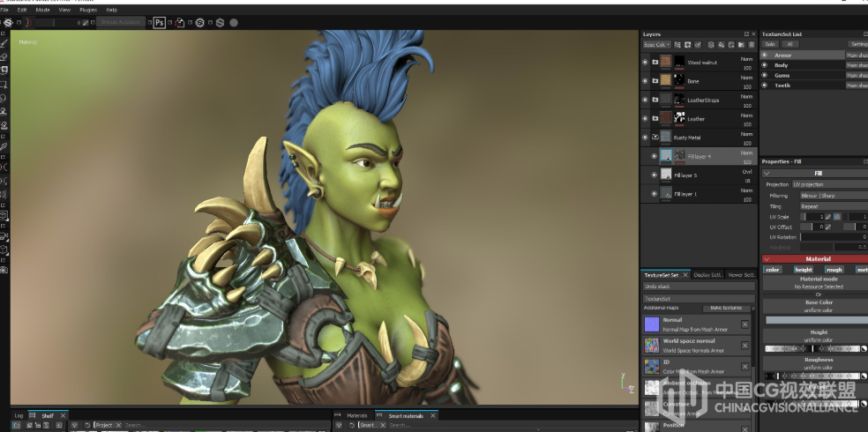Toggle visibility of Body texture set
The width and height of the screenshot is (868, 432).
pos(765,65)
